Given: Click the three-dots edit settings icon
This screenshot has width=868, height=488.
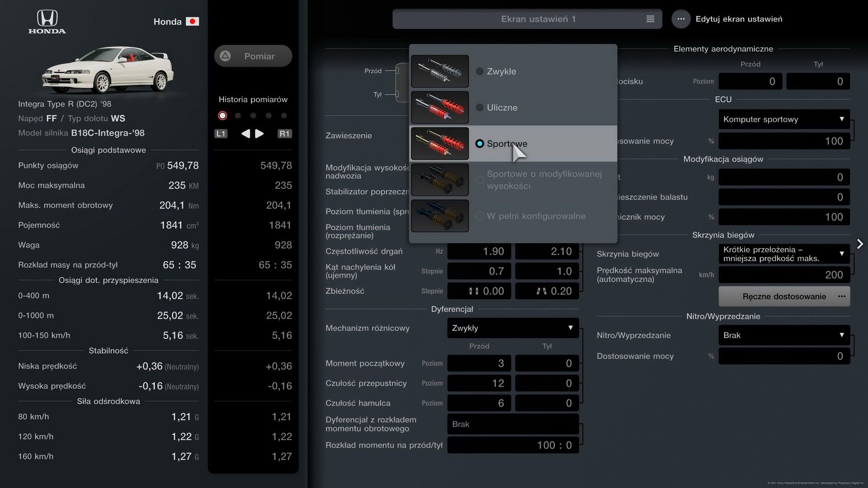Looking at the screenshot, I should coord(681,19).
